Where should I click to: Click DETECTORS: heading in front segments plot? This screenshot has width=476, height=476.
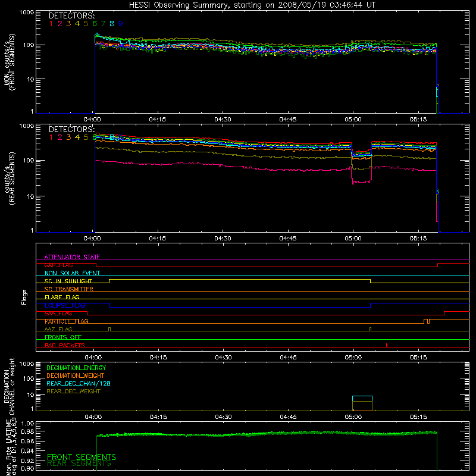(71, 15)
